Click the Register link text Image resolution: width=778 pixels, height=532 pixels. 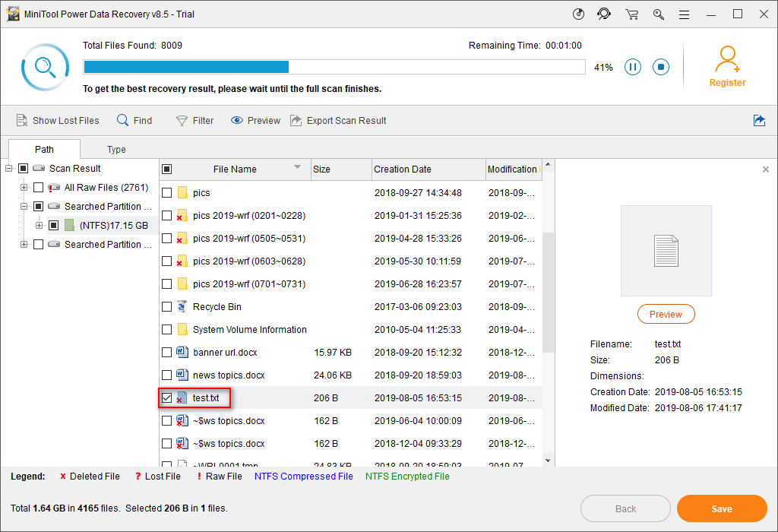[727, 83]
